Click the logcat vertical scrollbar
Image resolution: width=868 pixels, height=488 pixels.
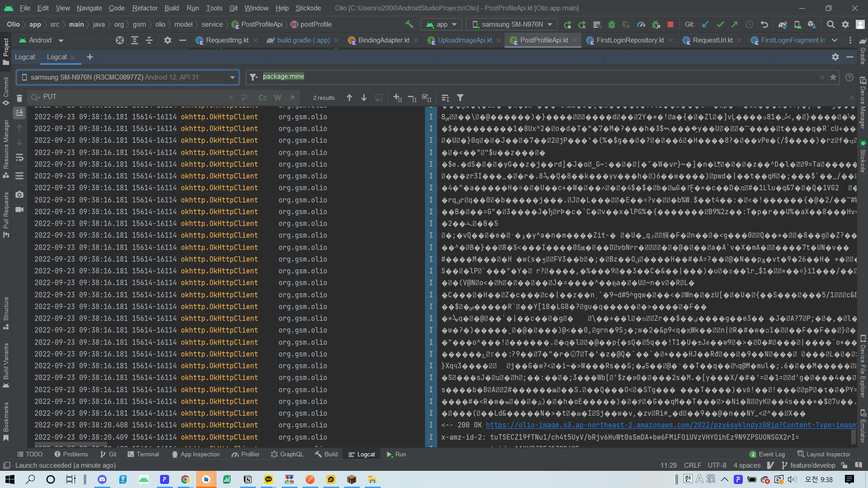(x=853, y=436)
